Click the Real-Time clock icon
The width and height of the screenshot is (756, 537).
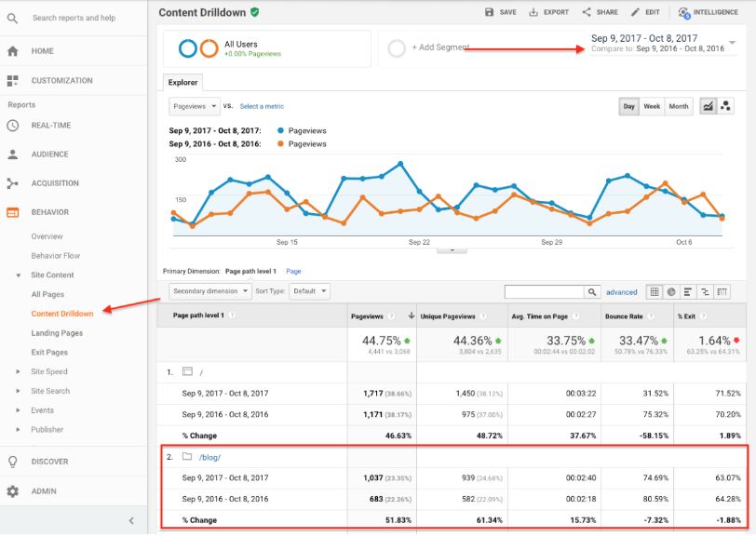pos(13,126)
